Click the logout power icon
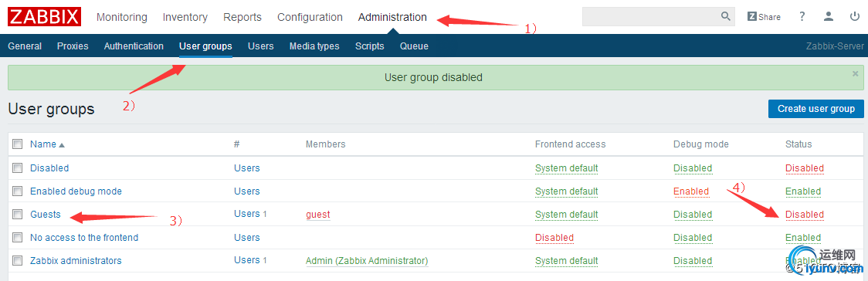Image resolution: width=868 pixels, height=281 pixels. point(855,16)
